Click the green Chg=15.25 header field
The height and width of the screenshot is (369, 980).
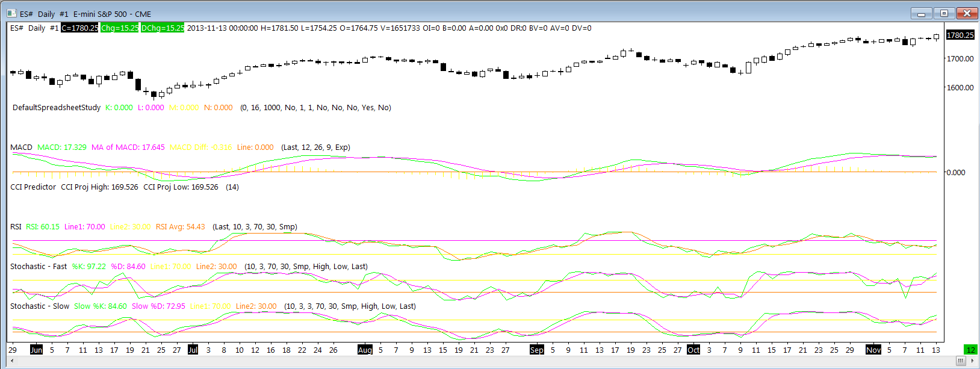120,28
